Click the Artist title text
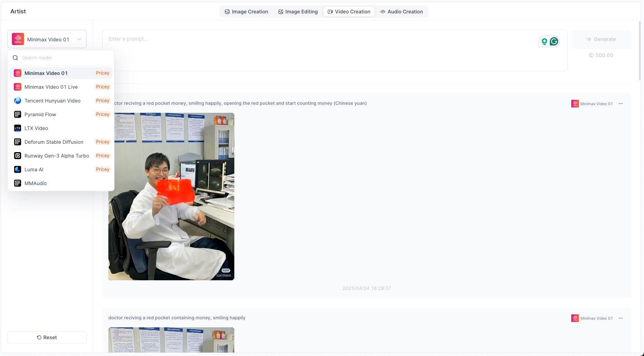This screenshot has height=356, width=644. [18, 11]
